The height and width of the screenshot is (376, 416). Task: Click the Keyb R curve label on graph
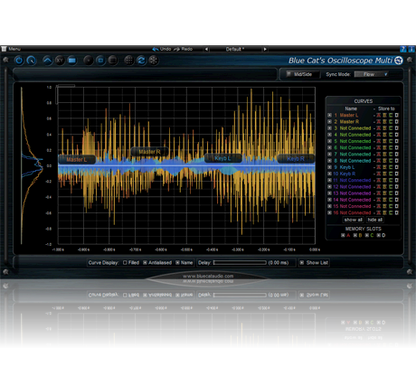coord(296,159)
